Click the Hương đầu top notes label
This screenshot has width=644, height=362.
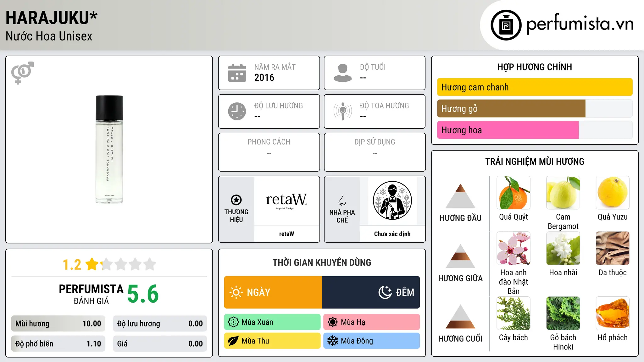(x=460, y=218)
